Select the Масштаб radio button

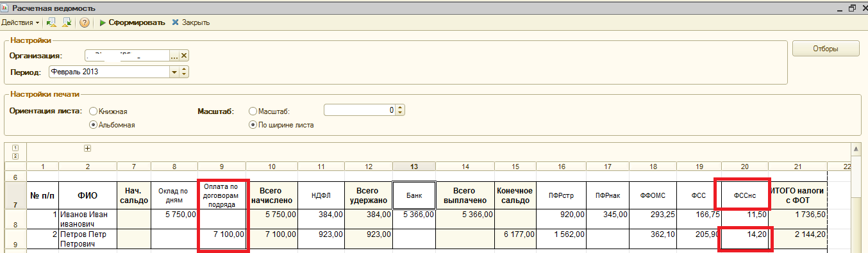click(253, 111)
